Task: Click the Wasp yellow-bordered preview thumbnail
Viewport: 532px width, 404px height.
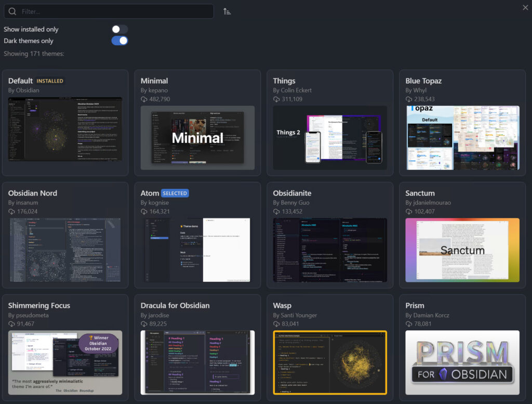Action: point(330,362)
